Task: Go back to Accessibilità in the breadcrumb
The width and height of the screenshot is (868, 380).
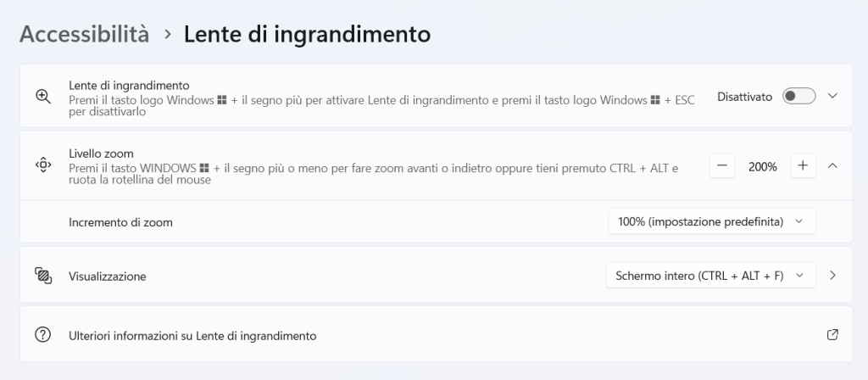Action: (x=84, y=34)
